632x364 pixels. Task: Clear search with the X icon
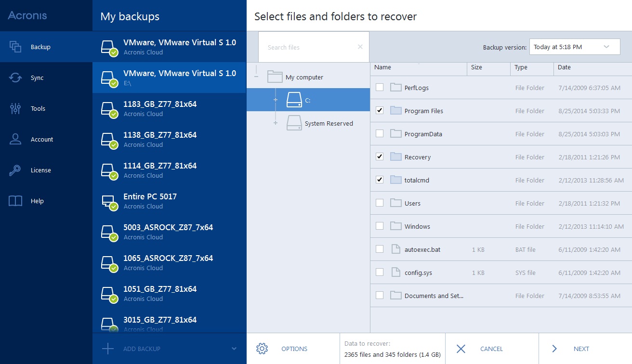[360, 47]
